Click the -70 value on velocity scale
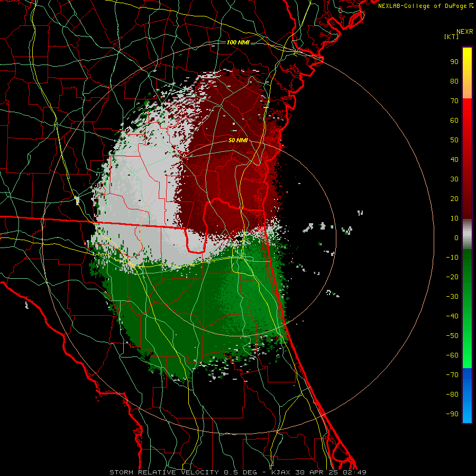This screenshot has width=476, height=476. (x=452, y=375)
